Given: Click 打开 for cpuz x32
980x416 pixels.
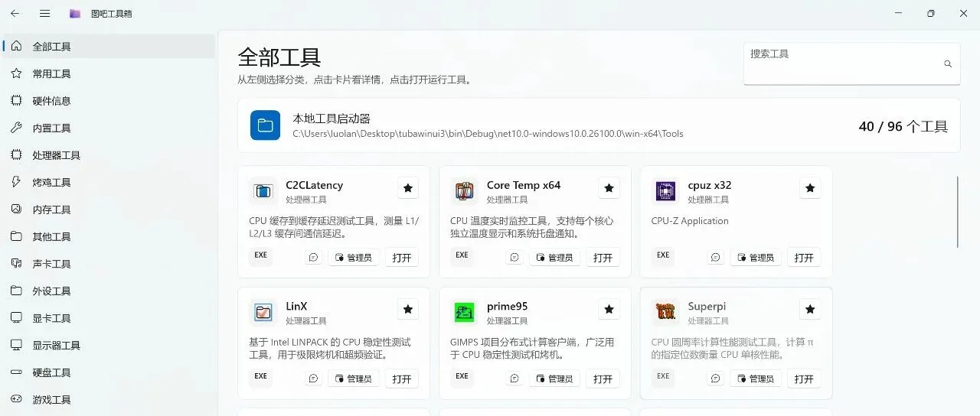Looking at the screenshot, I should [804, 258].
